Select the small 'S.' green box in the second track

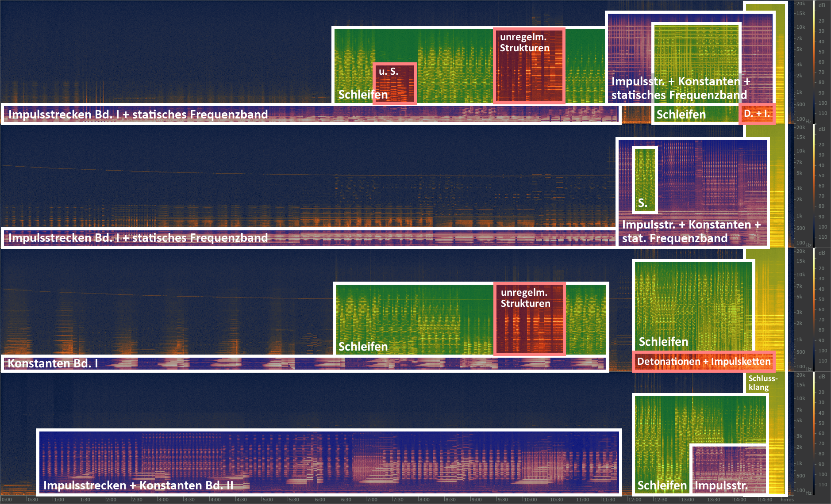click(x=645, y=180)
